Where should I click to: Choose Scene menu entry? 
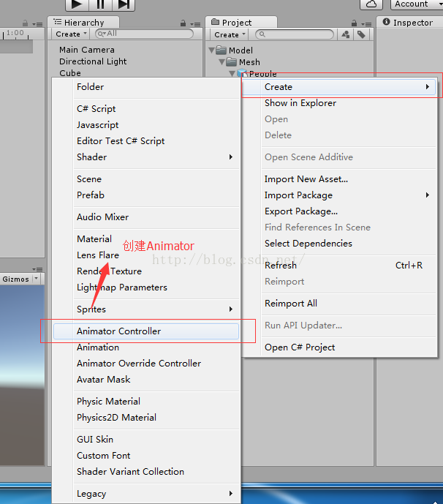[x=146, y=179]
